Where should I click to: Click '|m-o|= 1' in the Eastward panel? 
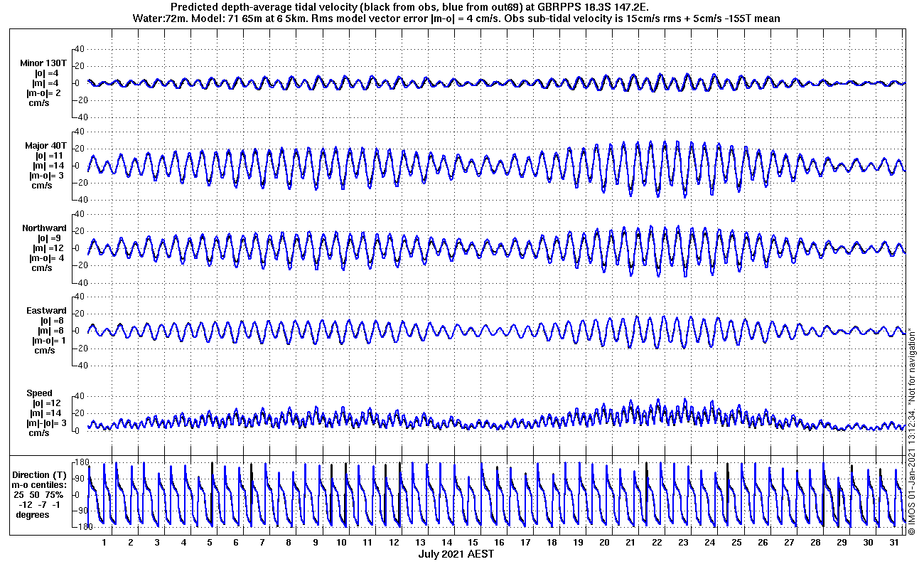[x=48, y=341]
